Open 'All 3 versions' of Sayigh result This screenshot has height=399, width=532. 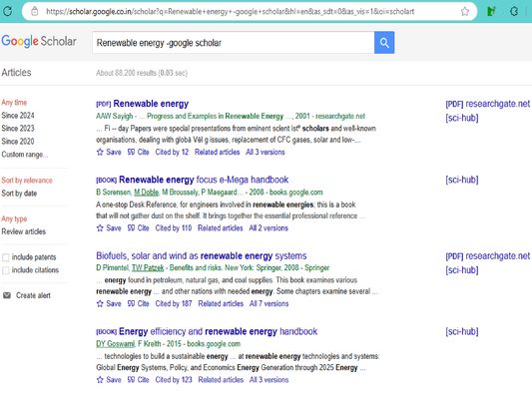click(x=266, y=152)
